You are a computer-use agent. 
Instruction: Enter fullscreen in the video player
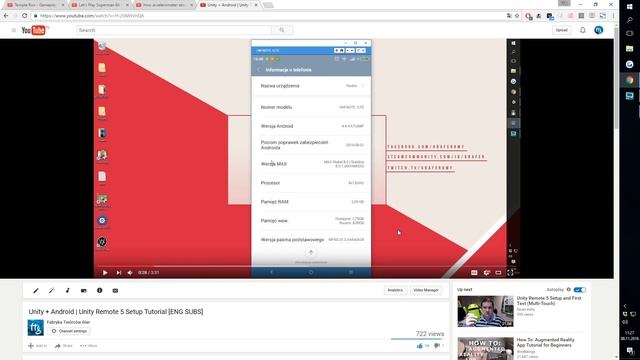tap(510, 273)
